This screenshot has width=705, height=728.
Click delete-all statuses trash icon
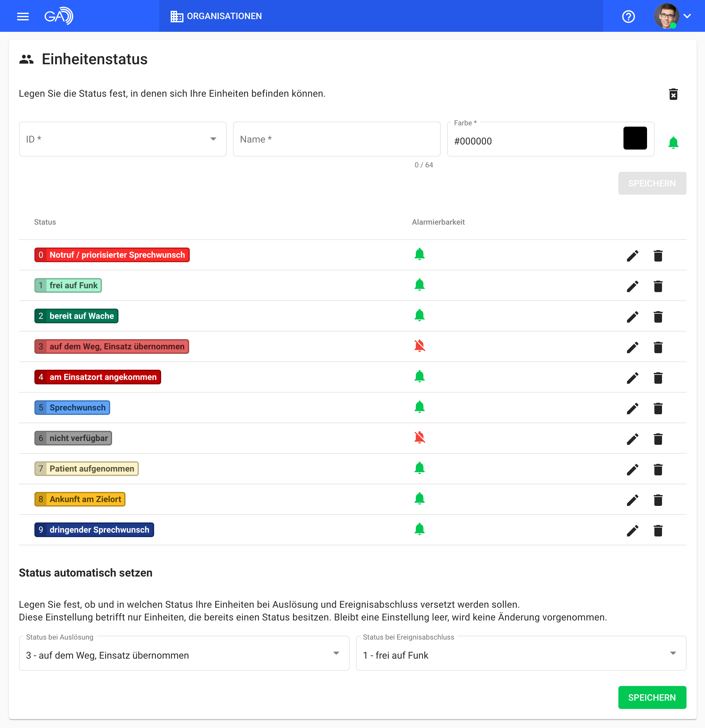[x=673, y=94]
